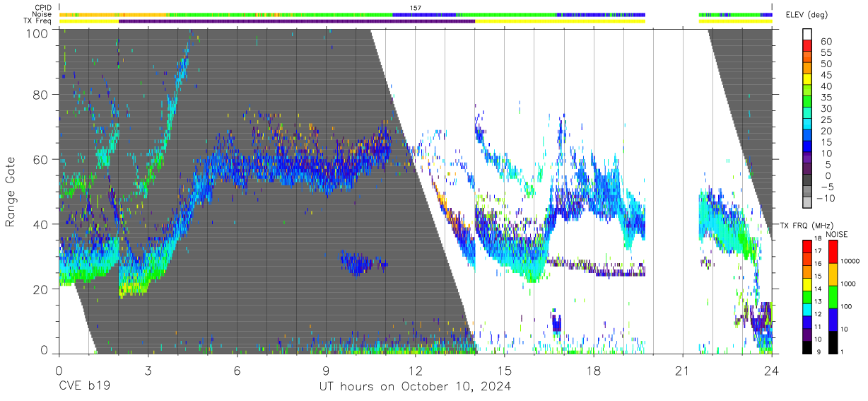Viewport: 868px width, 401px height.
Task: Click the ELEV (deg) colorbar title
Action: (x=807, y=15)
